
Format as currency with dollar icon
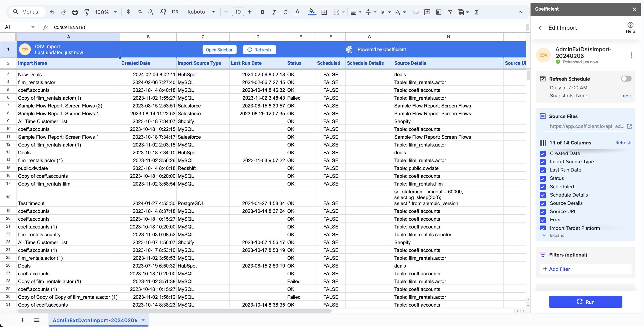(128, 12)
